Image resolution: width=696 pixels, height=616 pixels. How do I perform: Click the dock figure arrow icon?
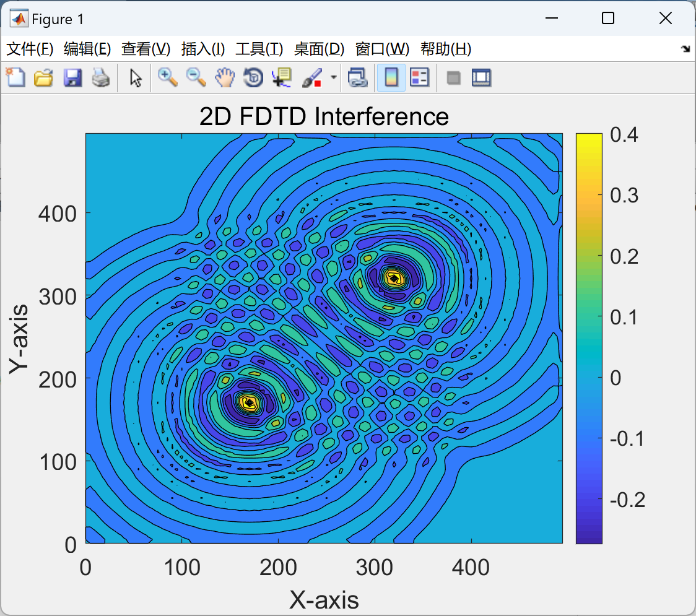pyautogui.click(x=686, y=49)
